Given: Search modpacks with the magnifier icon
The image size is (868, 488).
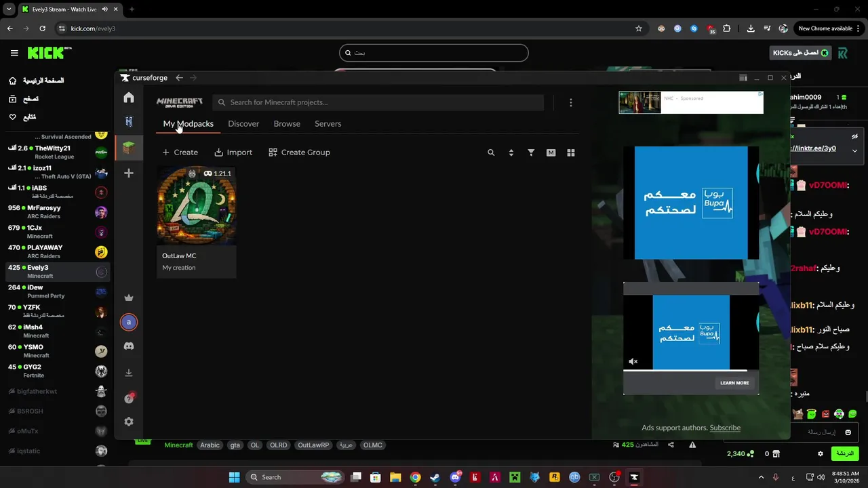Looking at the screenshot, I should point(491,152).
